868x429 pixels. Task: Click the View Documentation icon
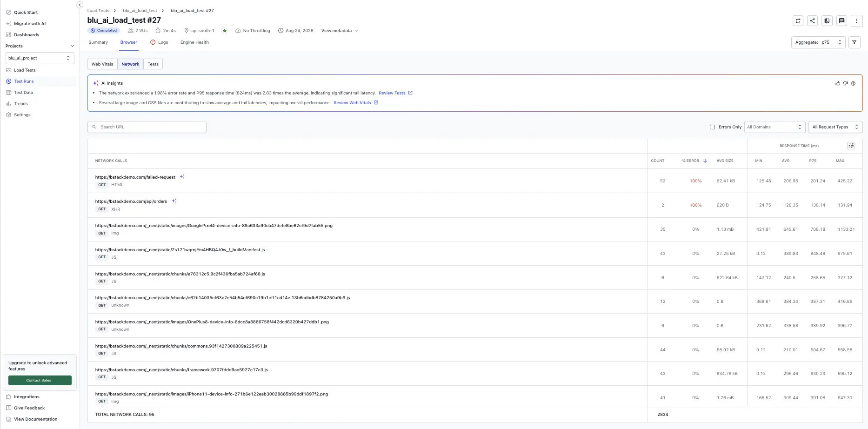[x=8, y=419]
